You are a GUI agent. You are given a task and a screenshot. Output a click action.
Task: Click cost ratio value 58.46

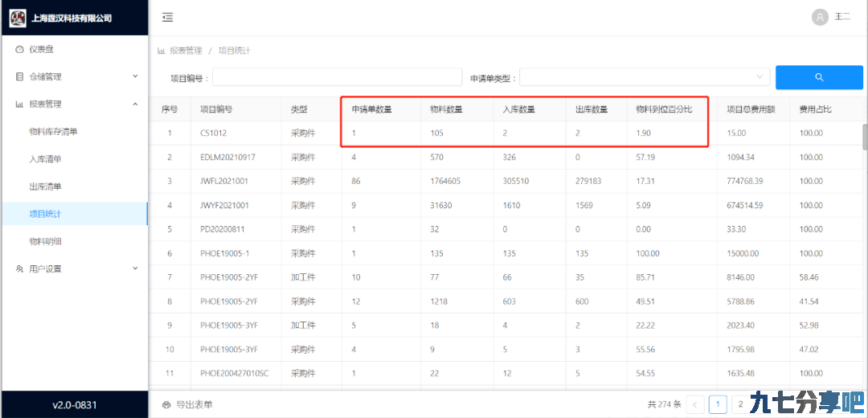[809, 277]
